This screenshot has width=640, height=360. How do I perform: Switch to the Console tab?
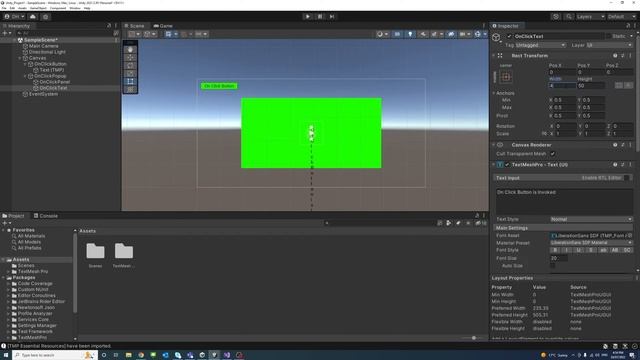point(46,216)
